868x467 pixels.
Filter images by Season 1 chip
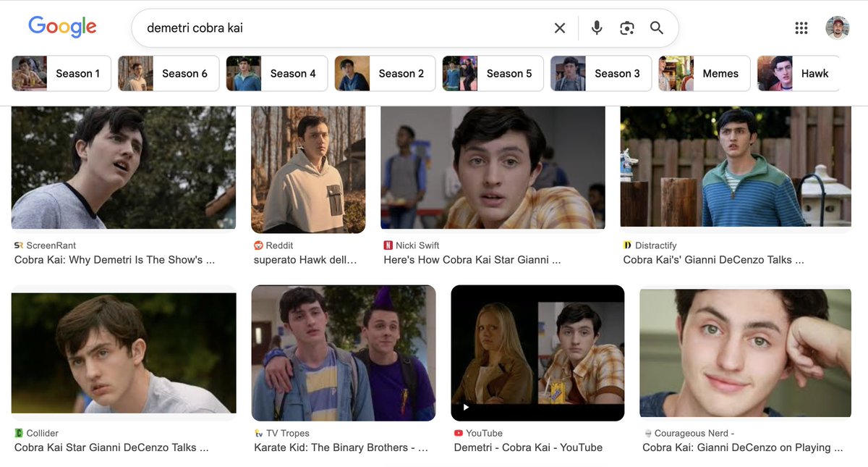[x=61, y=73]
